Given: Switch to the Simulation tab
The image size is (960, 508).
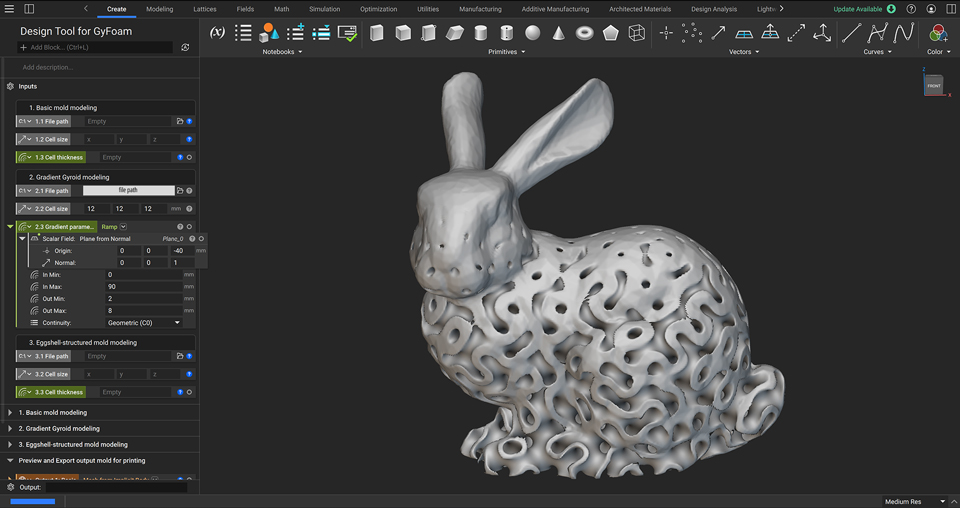Looking at the screenshot, I should pyautogui.click(x=324, y=9).
